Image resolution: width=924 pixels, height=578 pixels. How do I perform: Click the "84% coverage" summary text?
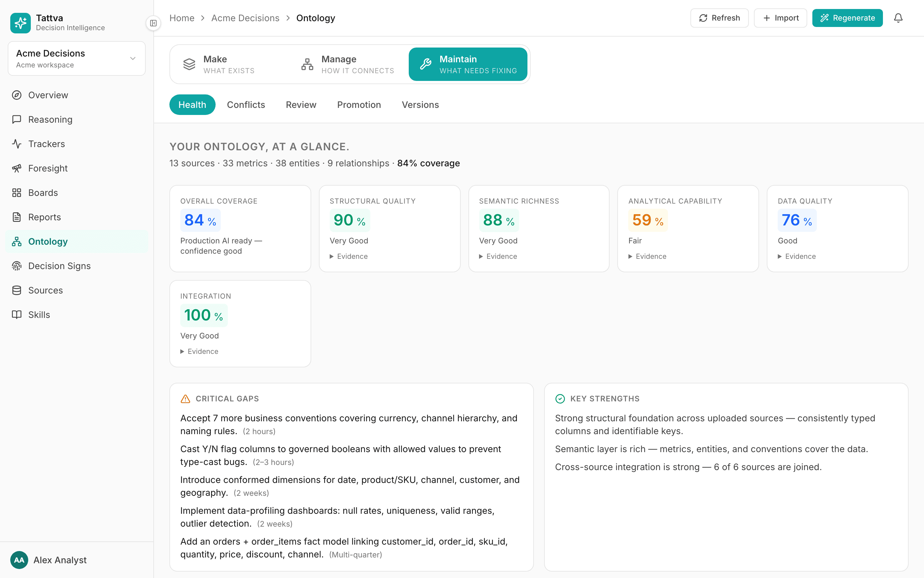(428, 163)
